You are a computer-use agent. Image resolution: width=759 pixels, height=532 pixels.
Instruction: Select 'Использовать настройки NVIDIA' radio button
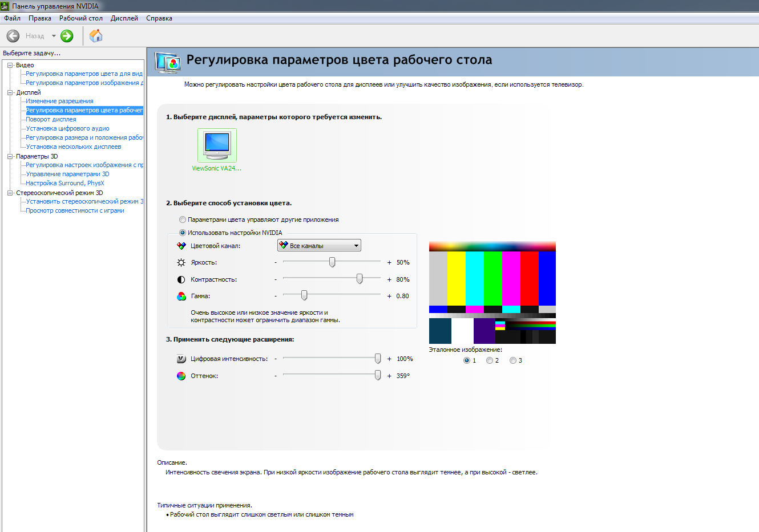[183, 233]
